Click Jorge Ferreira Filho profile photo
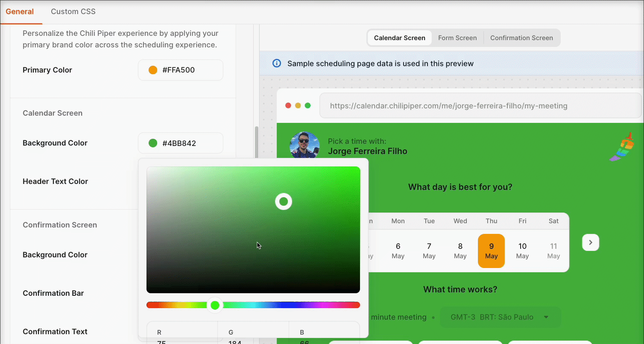The width and height of the screenshot is (644, 344). tap(304, 146)
